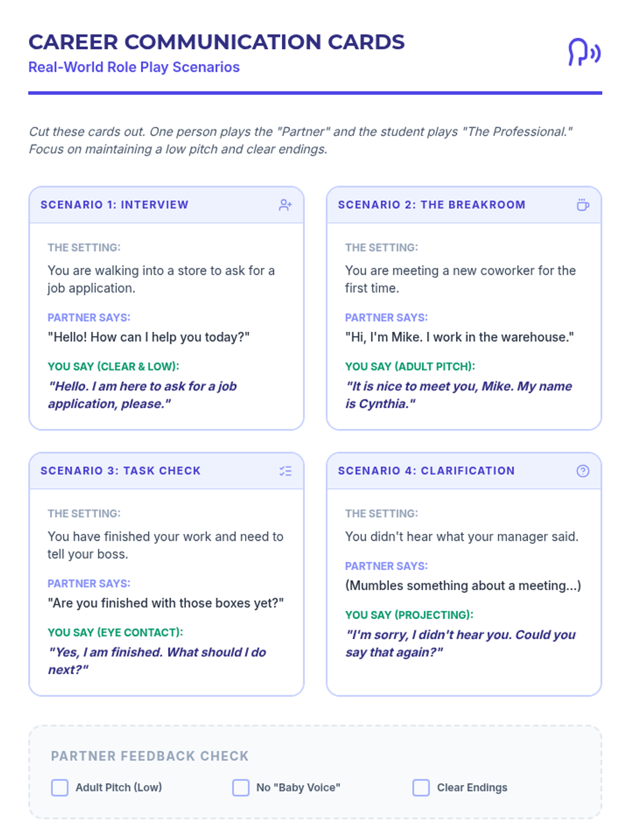The image size is (630, 840).
Task: Check the Adult Pitch (Low) checkbox
Action: [60, 787]
